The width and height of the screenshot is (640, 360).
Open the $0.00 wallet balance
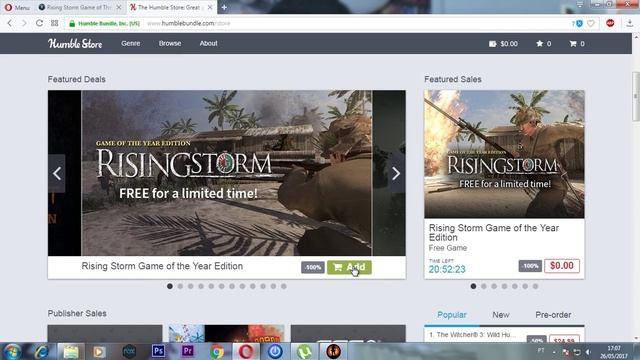pos(503,44)
